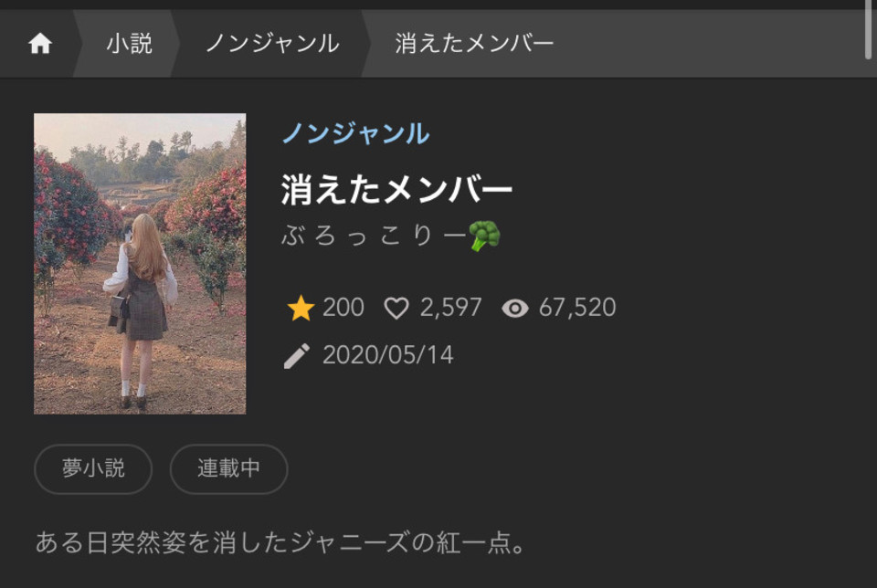Viewport: 877px width, 588px height.
Task: Click the broccoli emoji next to author
Action: (x=484, y=236)
